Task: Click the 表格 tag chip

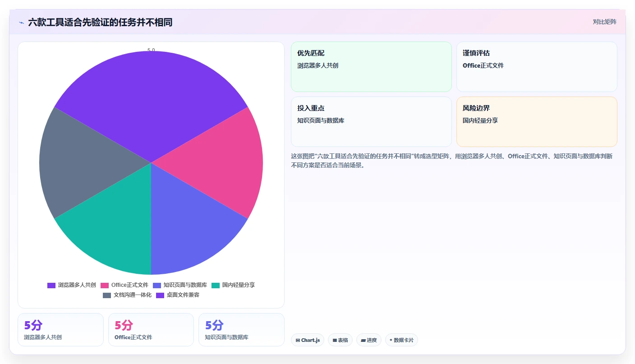Action: tap(340, 340)
